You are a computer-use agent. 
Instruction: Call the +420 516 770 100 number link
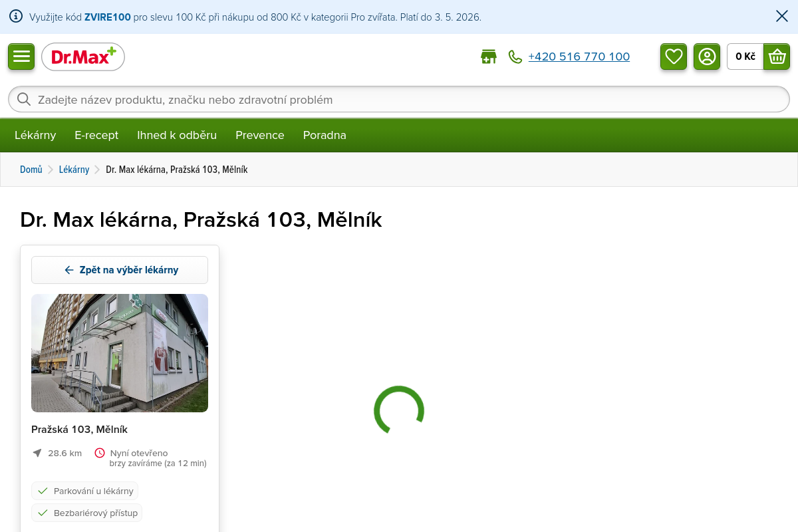(x=579, y=57)
